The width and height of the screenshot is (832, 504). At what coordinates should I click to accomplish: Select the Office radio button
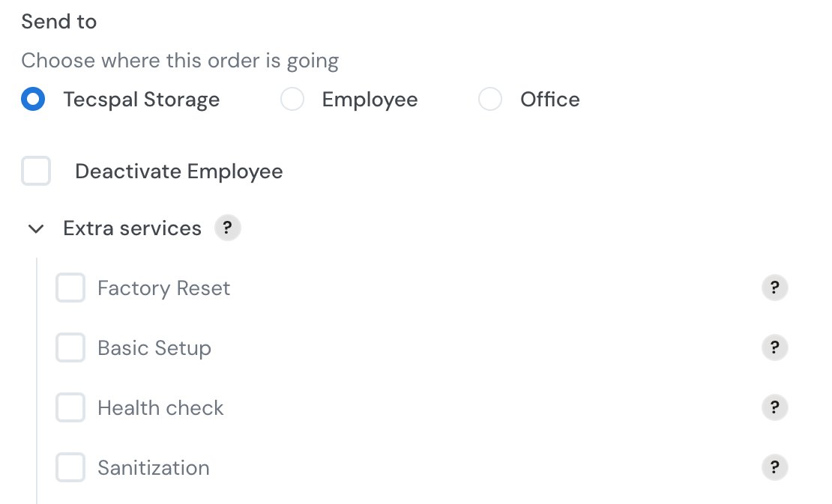pyautogui.click(x=489, y=99)
